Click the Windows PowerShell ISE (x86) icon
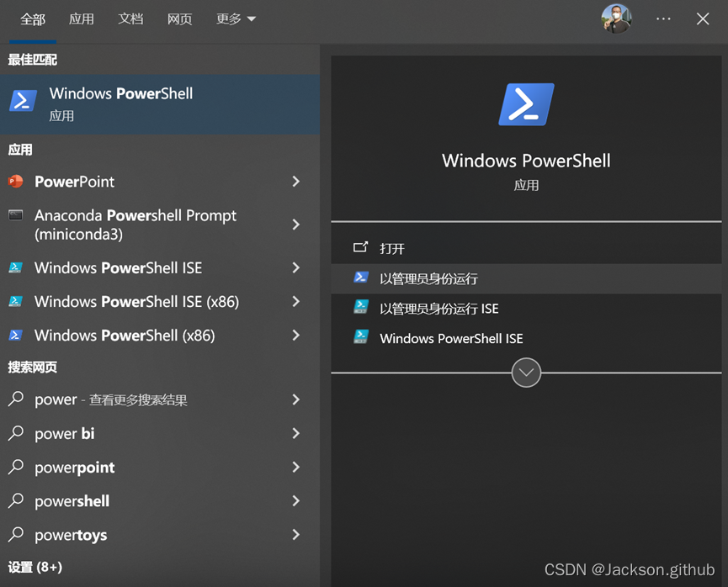Viewport: 728px width, 587px height. [x=15, y=301]
